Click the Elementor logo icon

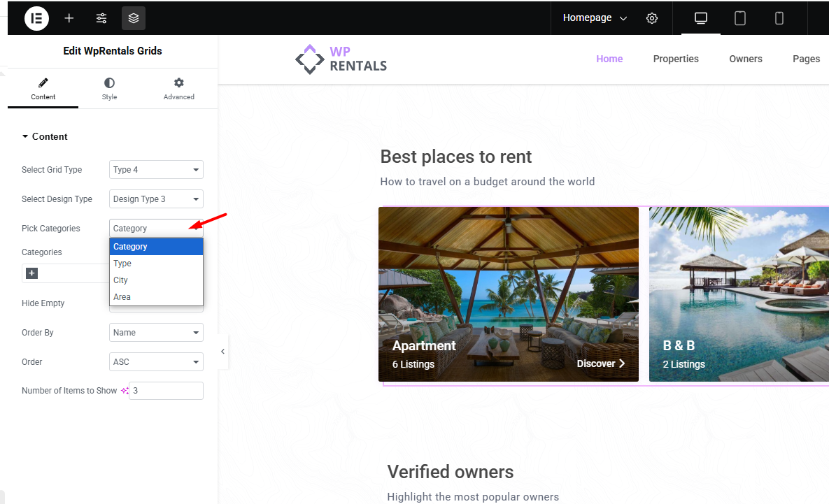point(36,18)
